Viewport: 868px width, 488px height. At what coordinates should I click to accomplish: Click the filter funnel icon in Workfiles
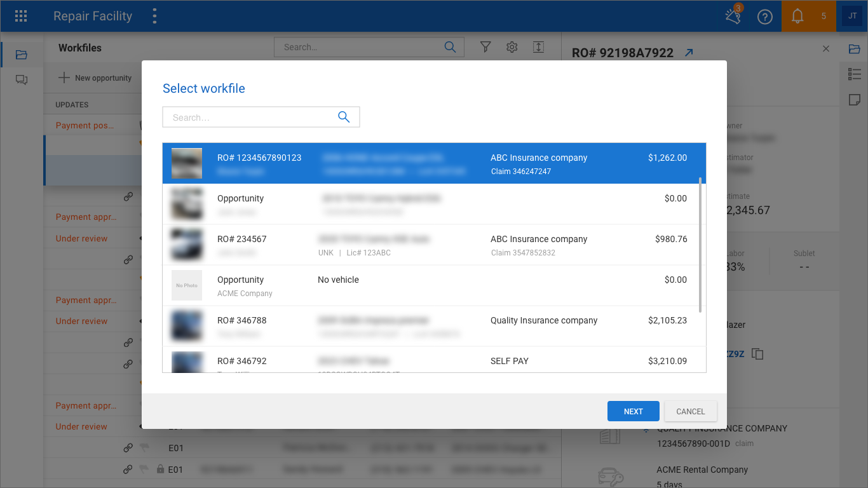click(485, 47)
